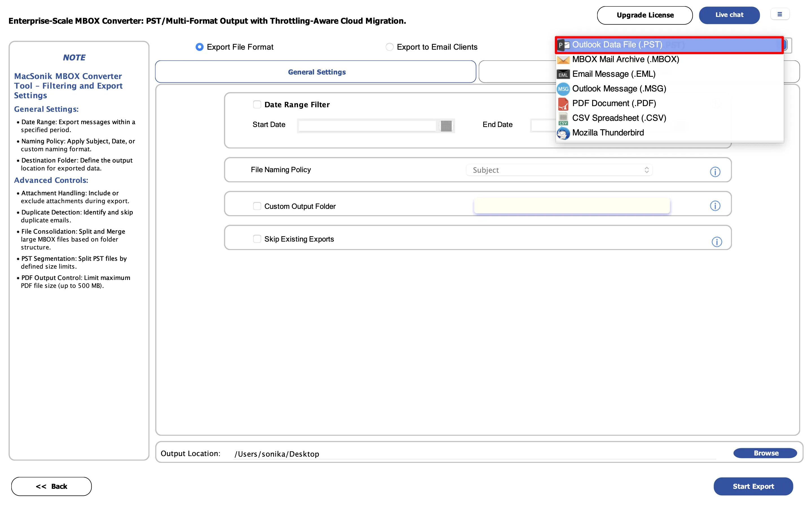Screen dimensions: 812x508
Task: Choose Mozilla Thunderbird from the list
Action: pyautogui.click(x=669, y=133)
